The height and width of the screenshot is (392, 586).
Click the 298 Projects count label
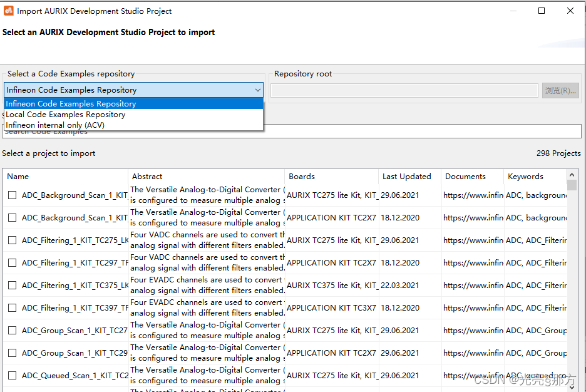tap(558, 153)
